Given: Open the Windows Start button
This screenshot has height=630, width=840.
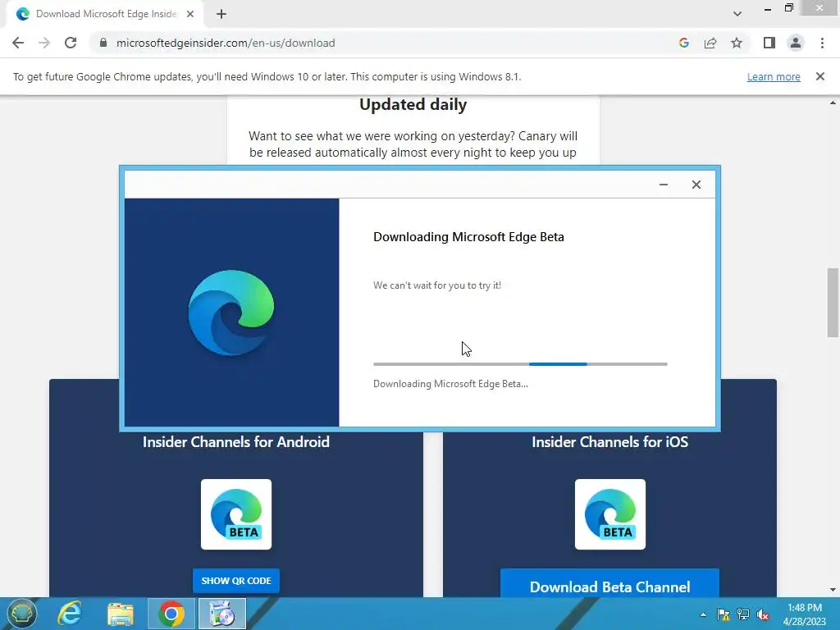Looking at the screenshot, I should (x=21, y=614).
